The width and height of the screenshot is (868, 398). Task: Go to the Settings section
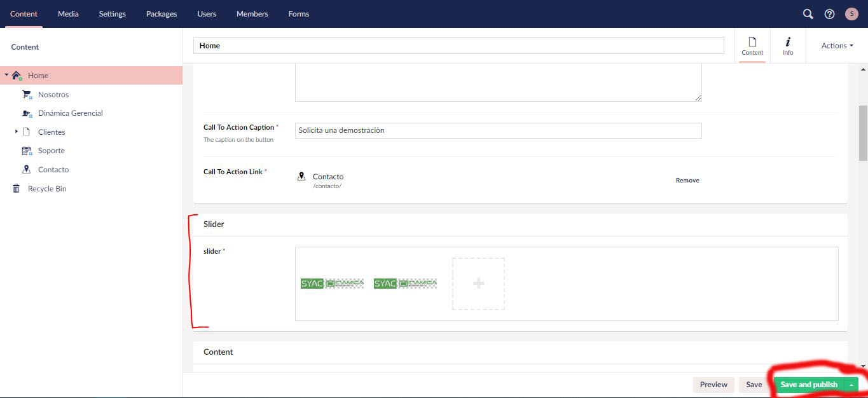112,14
